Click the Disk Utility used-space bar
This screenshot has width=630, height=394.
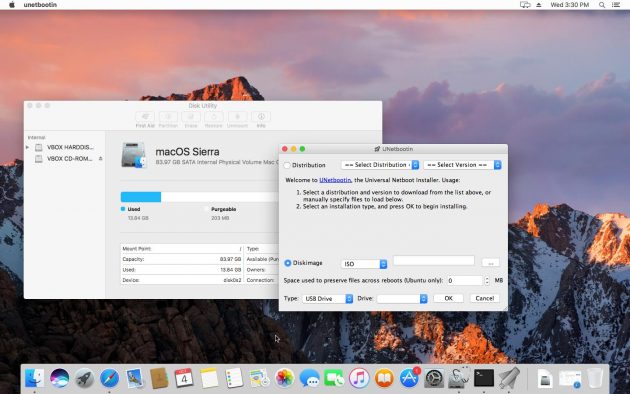[141, 197]
